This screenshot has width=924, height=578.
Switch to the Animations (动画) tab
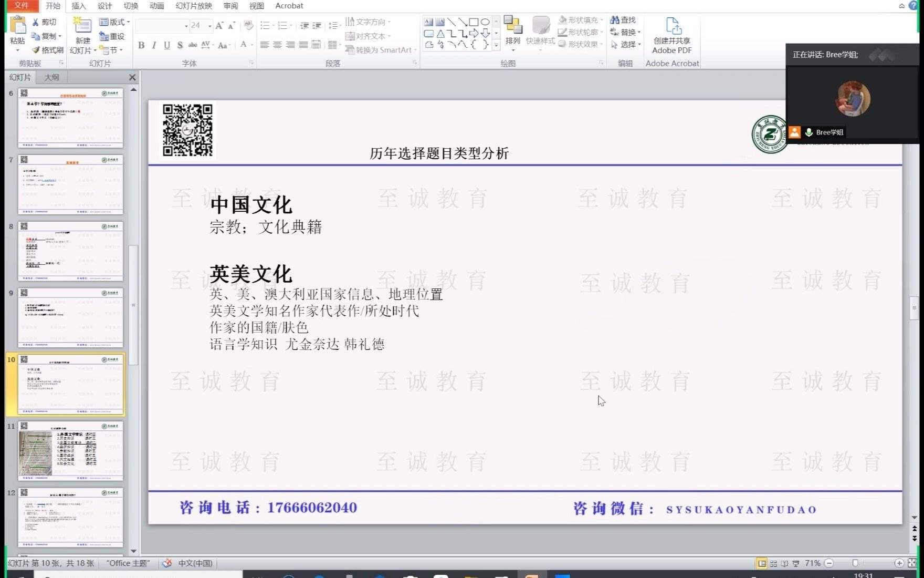coord(156,6)
